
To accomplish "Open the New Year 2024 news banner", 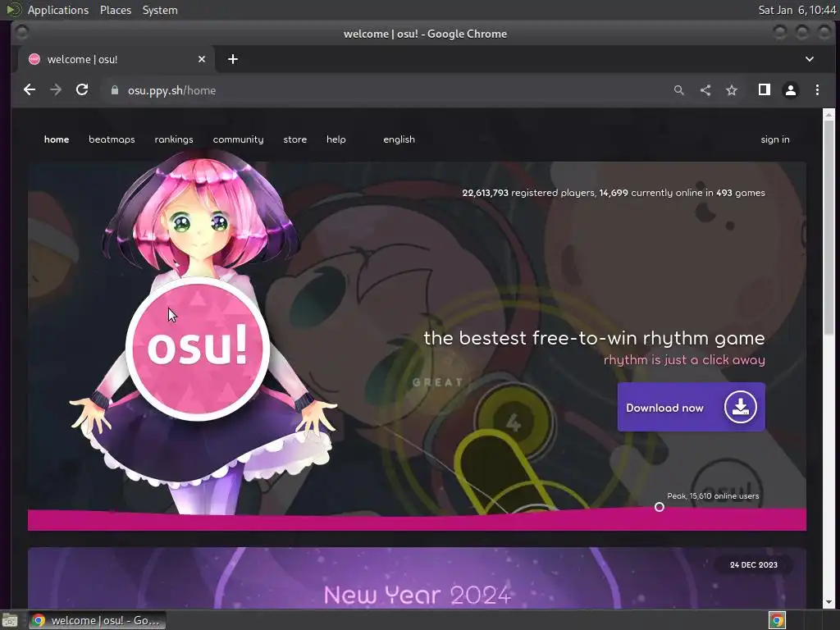I will (x=417, y=577).
